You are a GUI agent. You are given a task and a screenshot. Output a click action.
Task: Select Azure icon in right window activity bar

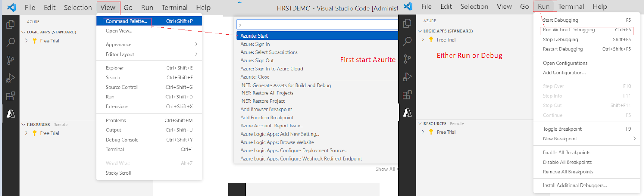[x=408, y=113]
